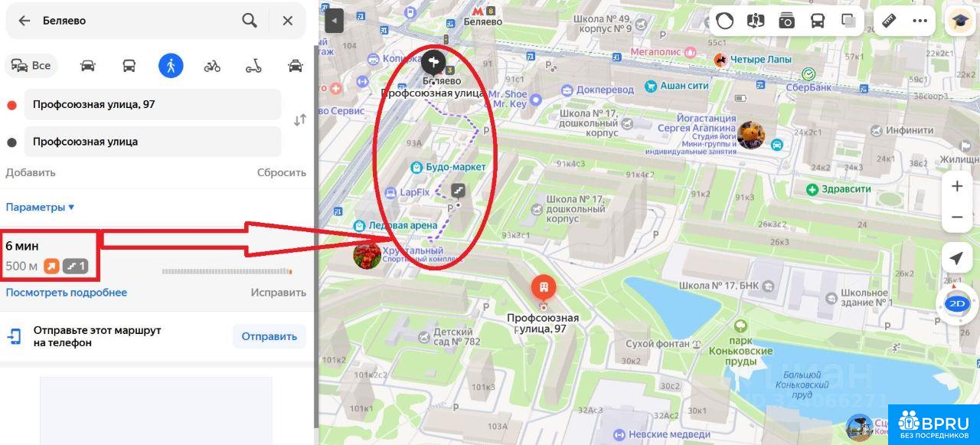Screen dimensions: 980x445
Task: Pick the taxi route mode icon
Action: [295, 66]
